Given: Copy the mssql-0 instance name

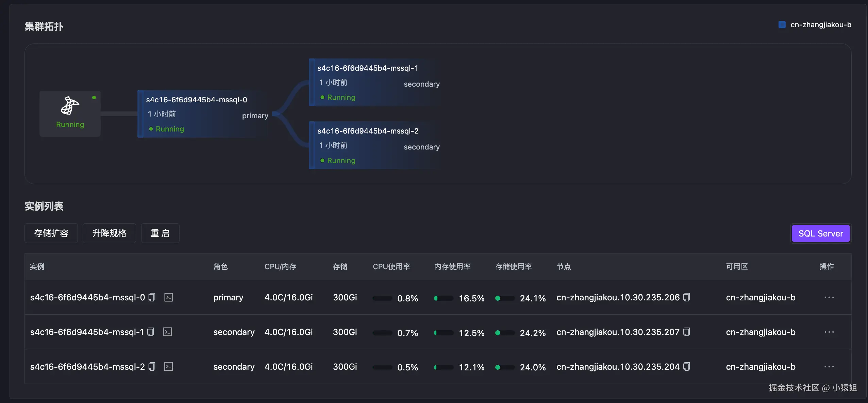Looking at the screenshot, I should pyautogui.click(x=152, y=297).
